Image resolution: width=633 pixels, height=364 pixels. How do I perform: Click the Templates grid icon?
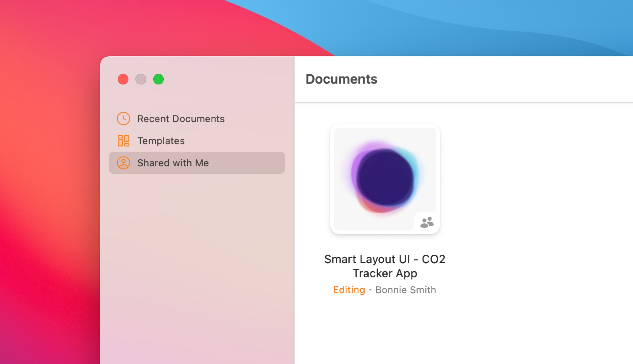[x=123, y=141]
